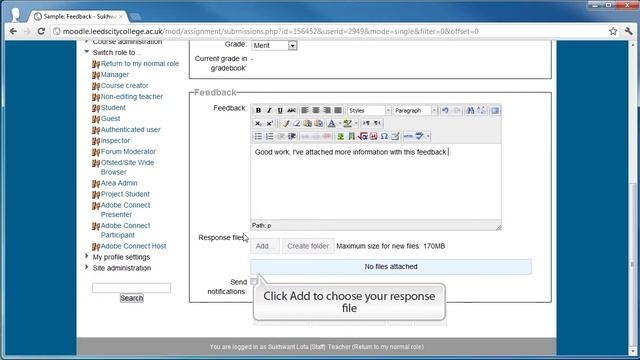Toggle italic formatting in feedback editor

pos(269,110)
